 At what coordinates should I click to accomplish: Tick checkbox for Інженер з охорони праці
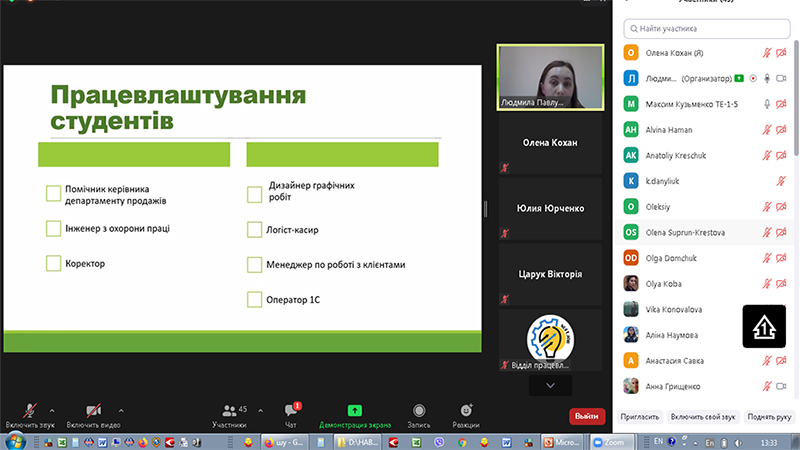click(x=54, y=229)
